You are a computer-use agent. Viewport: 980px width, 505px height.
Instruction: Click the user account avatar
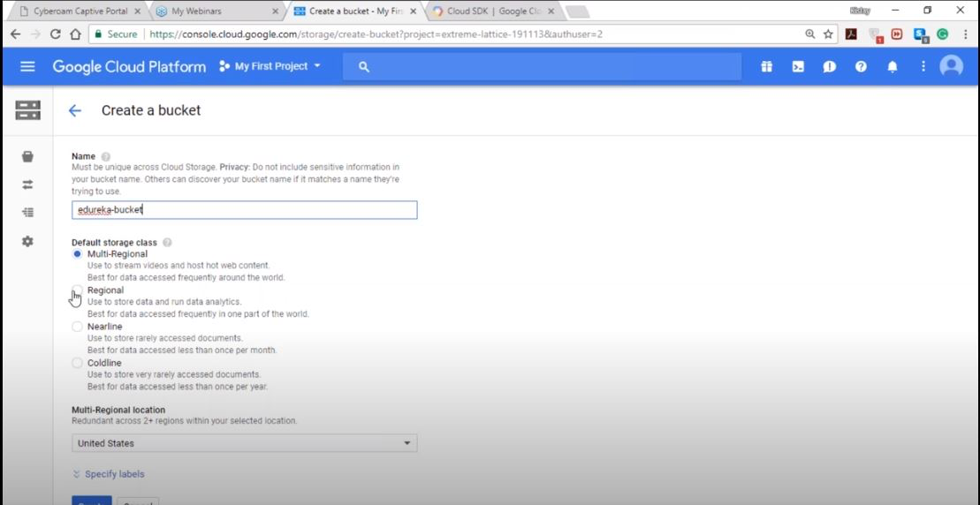pyautogui.click(x=951, y=66)
